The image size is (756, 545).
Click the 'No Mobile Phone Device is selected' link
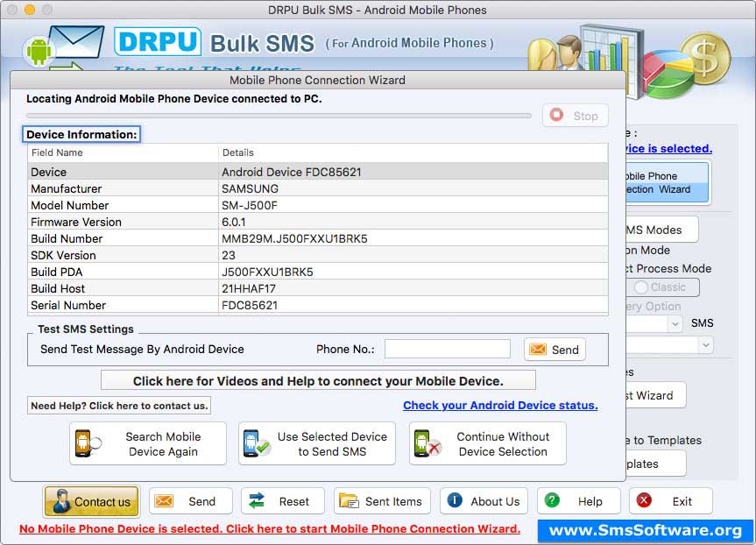270,528
